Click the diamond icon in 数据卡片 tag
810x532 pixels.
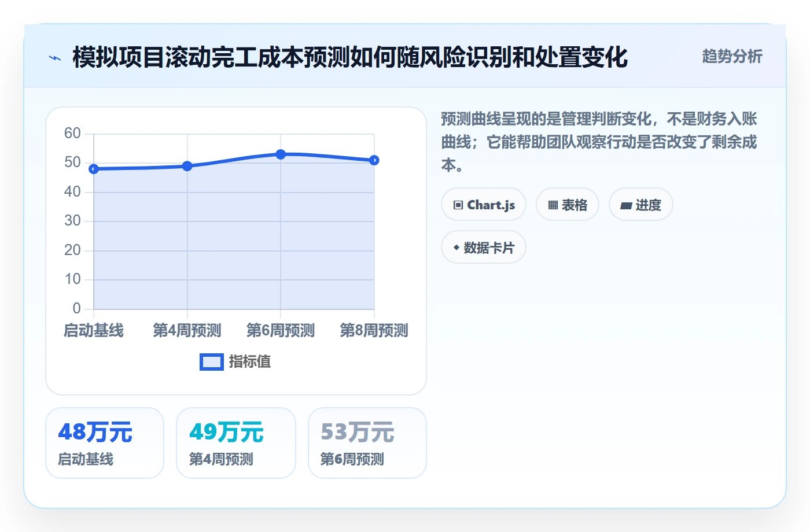click(456, 247)
